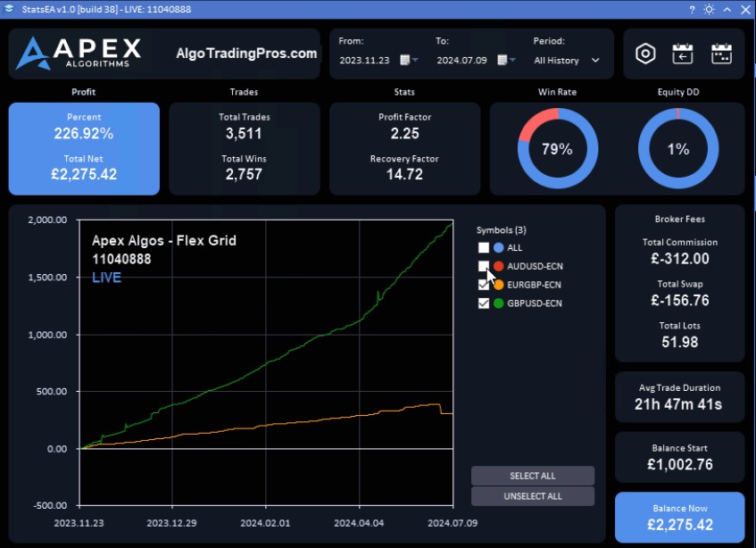Screen dimensions: 756x548
Task: Click the green GBPUSD-ECN color dot
Action: pyautogui.click(x=499, y=303)
